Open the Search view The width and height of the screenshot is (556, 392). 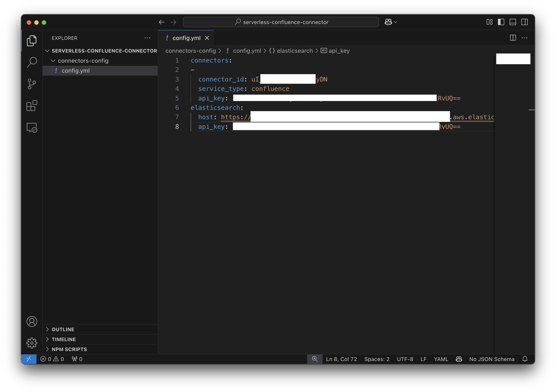32,62
